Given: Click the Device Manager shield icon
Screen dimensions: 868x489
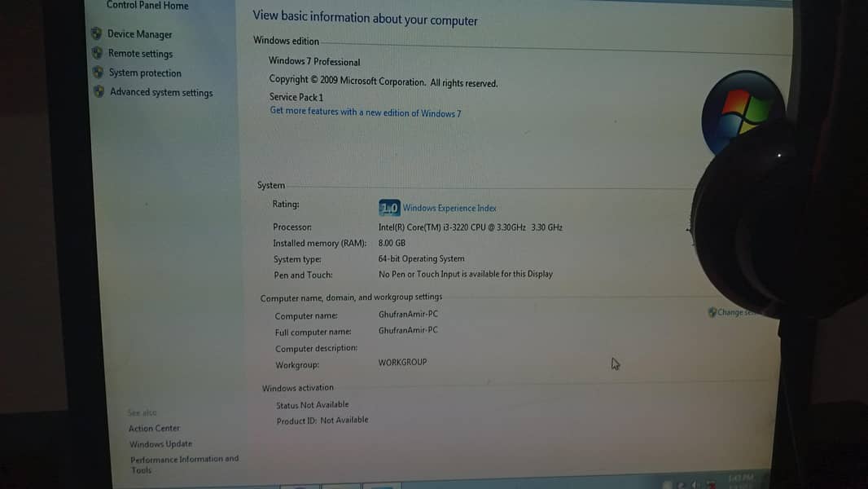Looking at the screenshot, I should tap(96, 33).
